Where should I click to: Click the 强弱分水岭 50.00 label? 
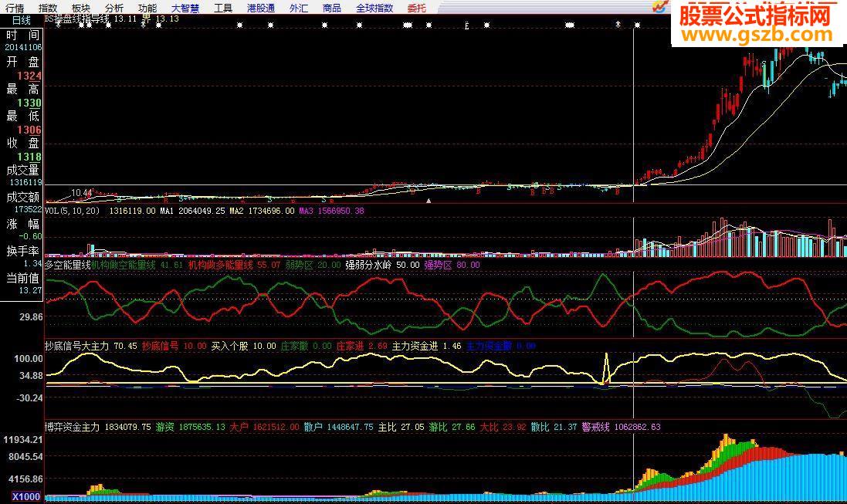click(382, 265)
